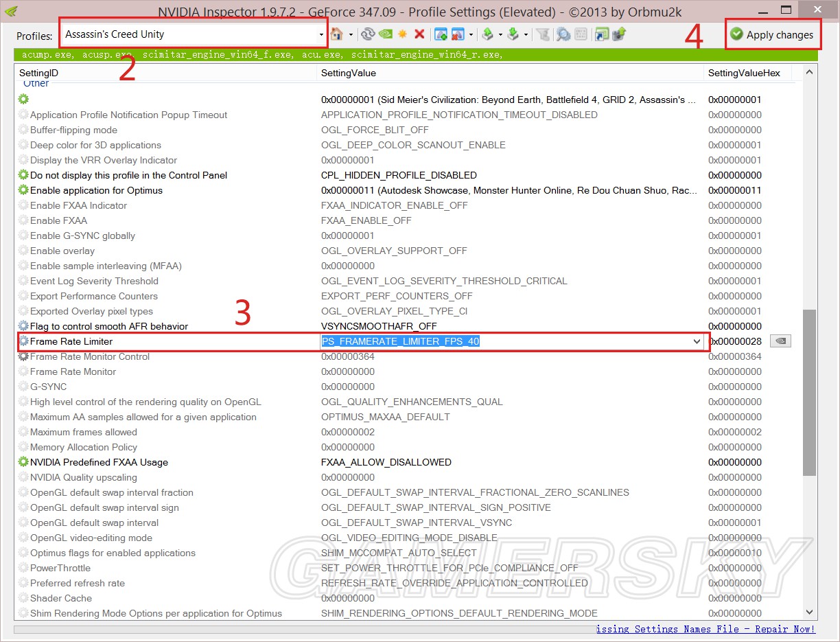Screen dimensions: 840x642
Task: Select Enable sample interleaving (MFAA) setting
Action: pos(106,266)
